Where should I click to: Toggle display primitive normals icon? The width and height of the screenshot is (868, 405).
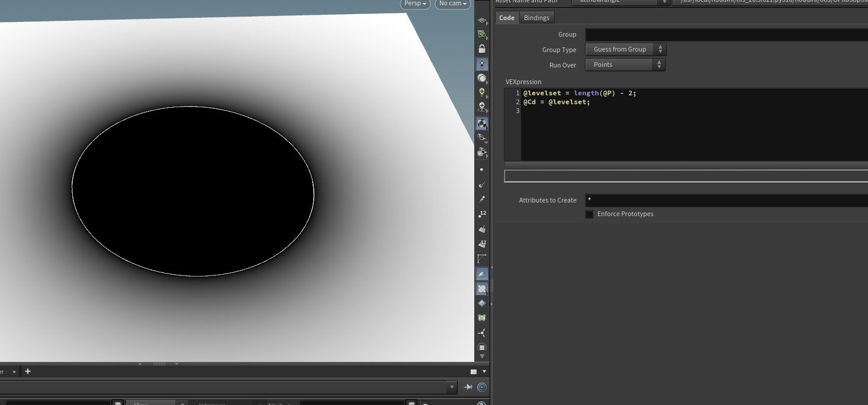[482, 229]
